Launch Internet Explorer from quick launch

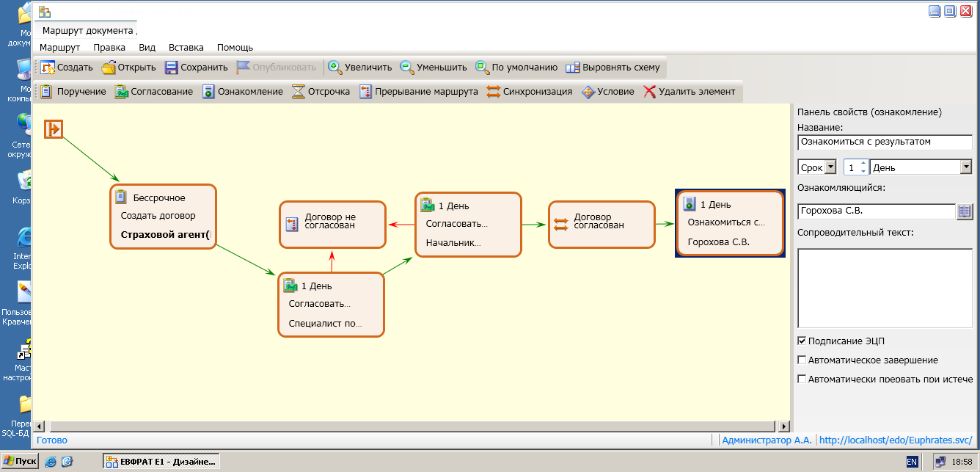pos(51,462)
